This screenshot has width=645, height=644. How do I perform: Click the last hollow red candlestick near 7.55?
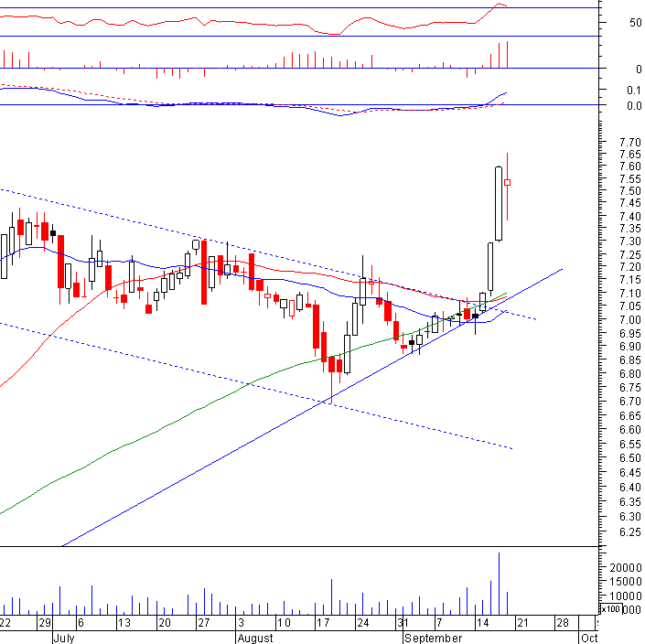507,183
